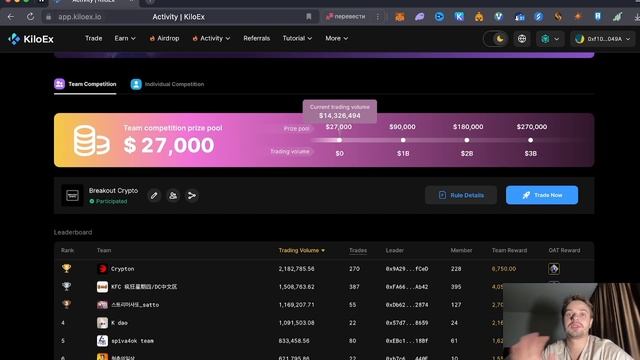Click the browser back arrow

pyautogui.click(x=11, y=17)
